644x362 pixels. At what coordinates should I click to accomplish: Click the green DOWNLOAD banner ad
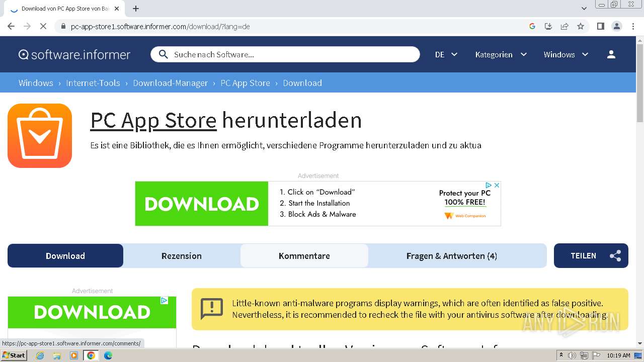[x=202, y=204]
